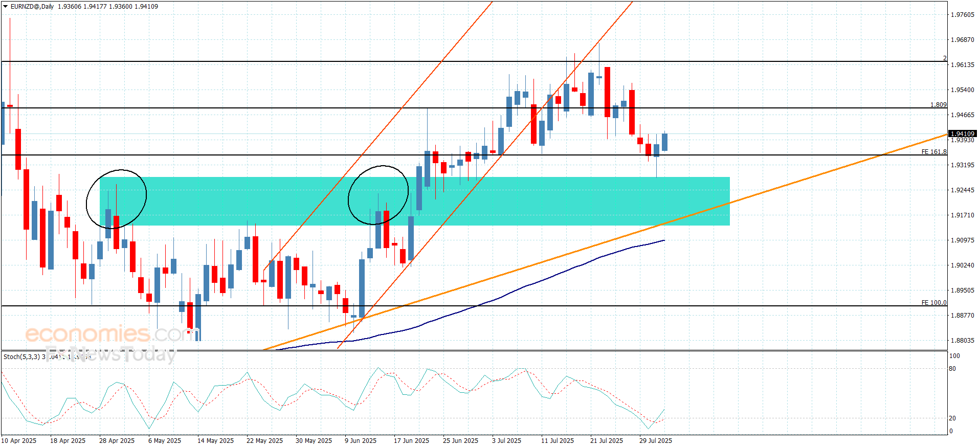Click date label 9 Jun 2025

(x=361, y=441)
